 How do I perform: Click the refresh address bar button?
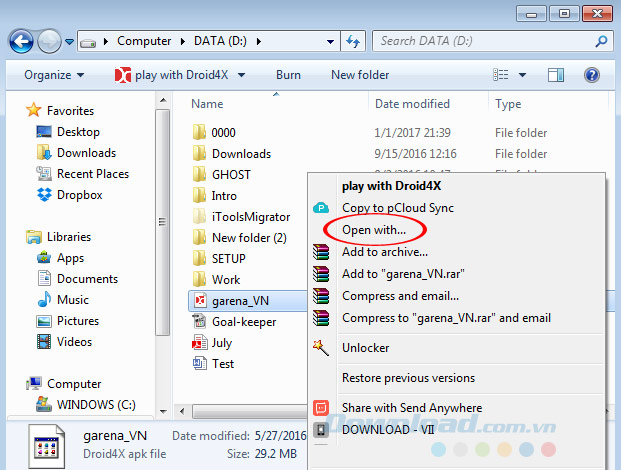click(352, 41)
